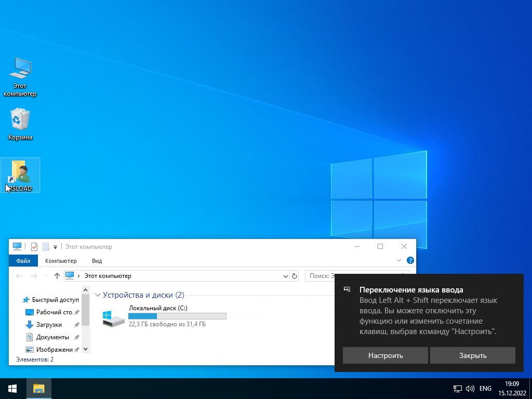Click the volume speaker icon in tray

[x=470, y=389]
